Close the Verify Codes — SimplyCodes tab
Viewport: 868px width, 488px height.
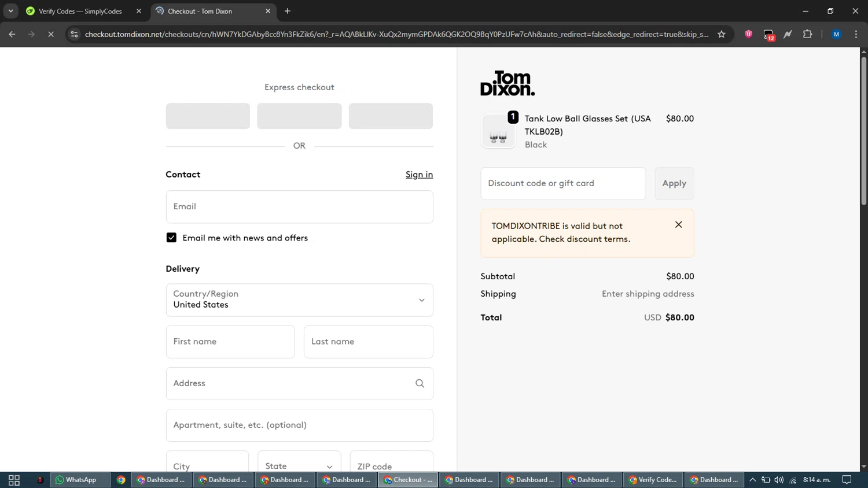[139, 11]
